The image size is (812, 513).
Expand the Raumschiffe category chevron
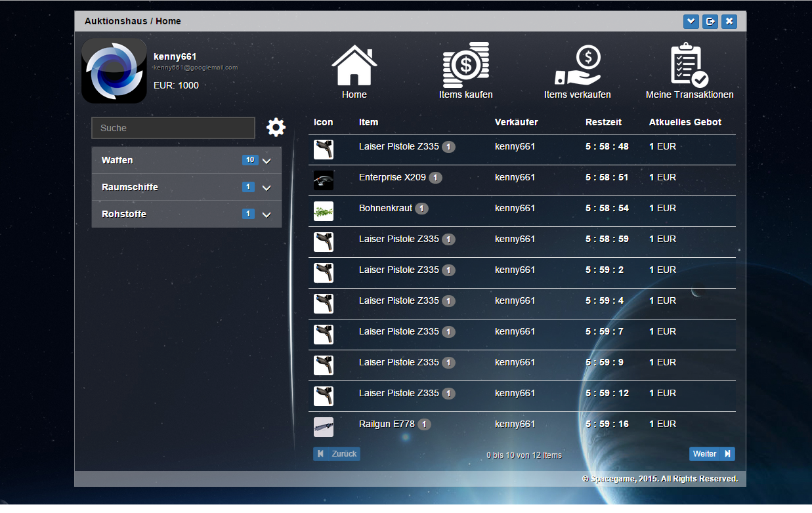pos(267,188)
